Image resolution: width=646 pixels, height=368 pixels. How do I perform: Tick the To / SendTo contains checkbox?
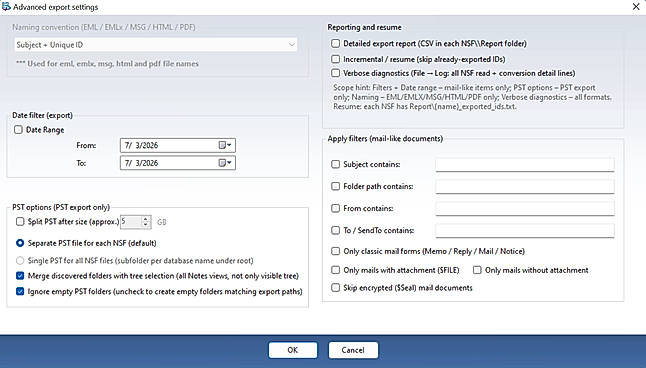(x=335, y=230)
